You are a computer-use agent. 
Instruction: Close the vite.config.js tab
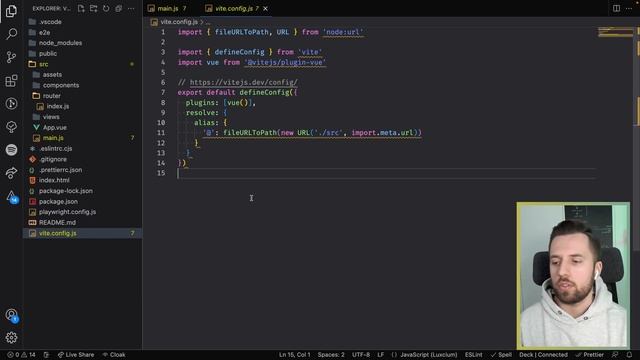[265, 9]
